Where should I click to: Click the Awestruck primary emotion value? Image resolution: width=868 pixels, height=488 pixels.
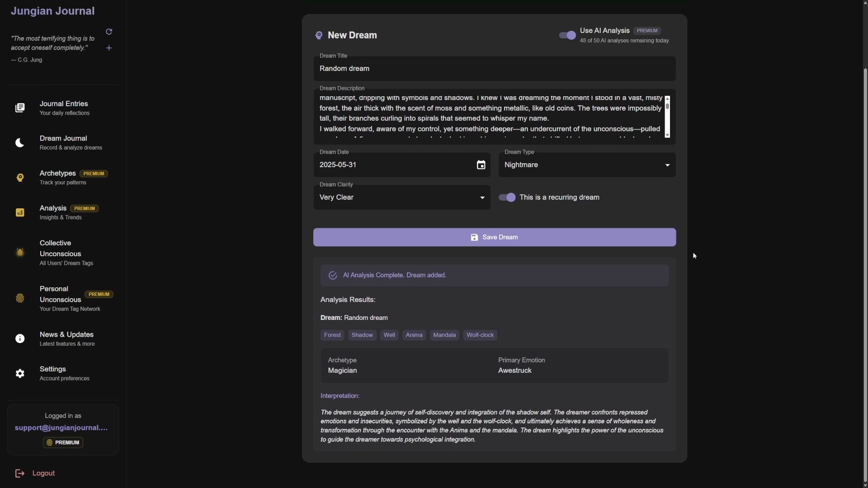[515, 371]
